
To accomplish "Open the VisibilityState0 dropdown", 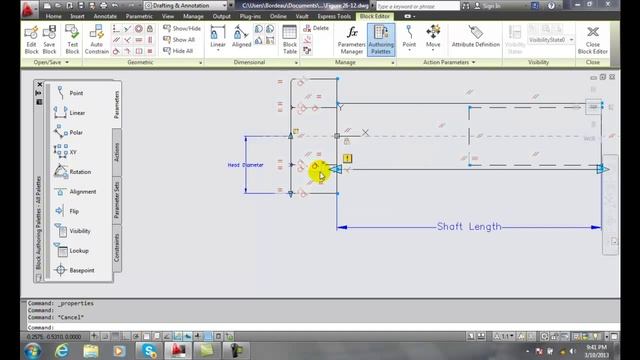I will [x=551, y=40].
